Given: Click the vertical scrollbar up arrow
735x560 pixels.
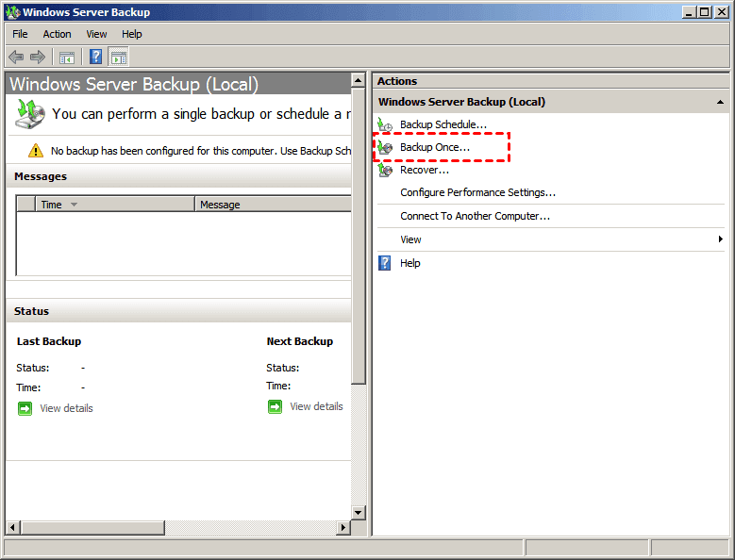Looking at the screenshot, I should pyautogui.click(x=359, y=80).
